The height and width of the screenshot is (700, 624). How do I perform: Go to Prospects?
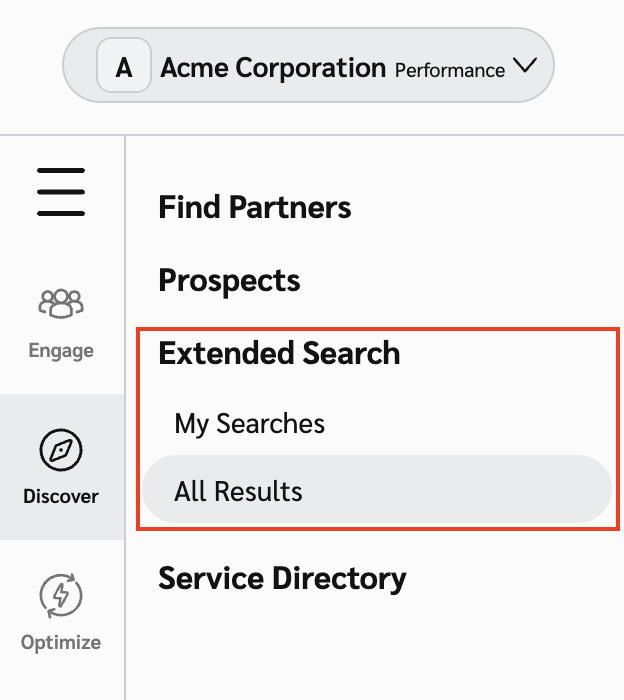pos(229,280)
